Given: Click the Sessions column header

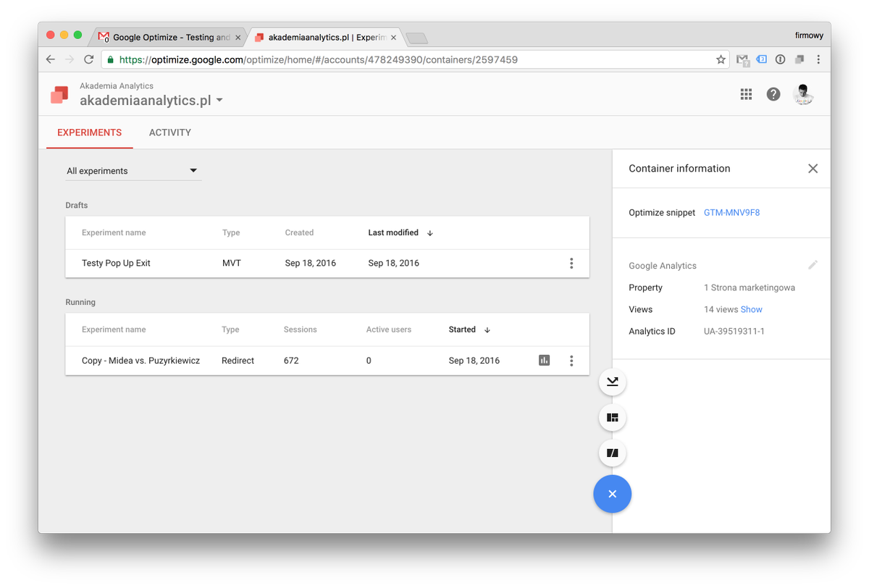Looking at the screenshot, I should [x=301, y=330].
